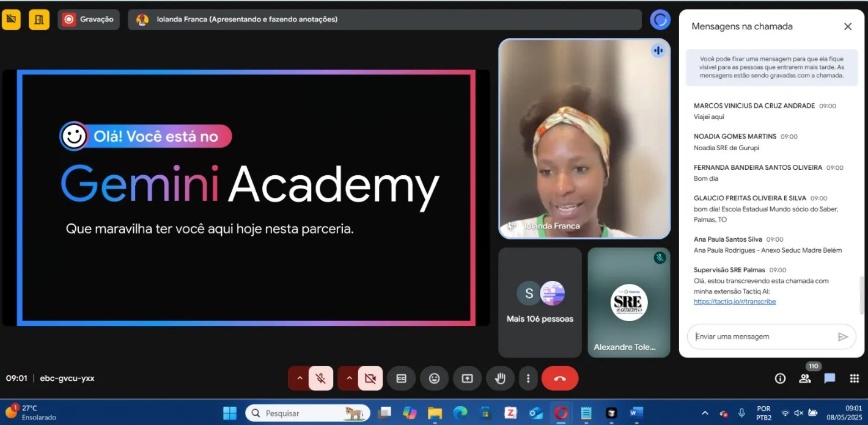
Task: Turn on closed captions
Action: pyautogui.click(x=402, y=379)
